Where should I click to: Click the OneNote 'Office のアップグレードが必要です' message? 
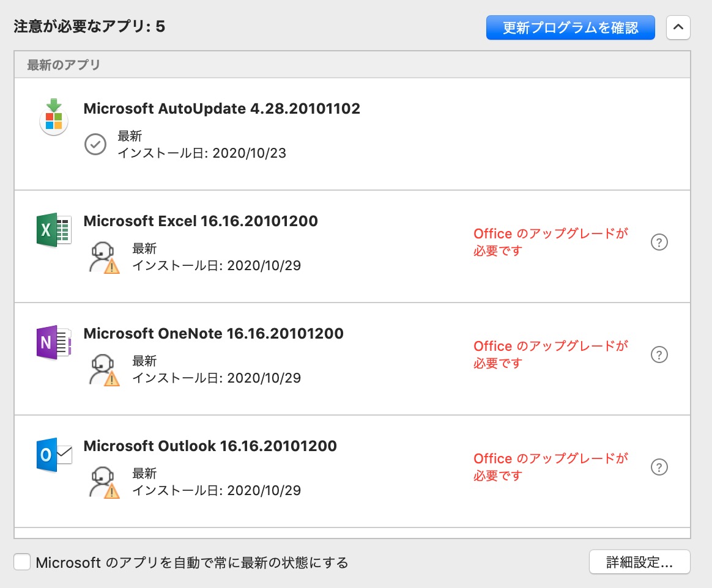coord(551,355)
